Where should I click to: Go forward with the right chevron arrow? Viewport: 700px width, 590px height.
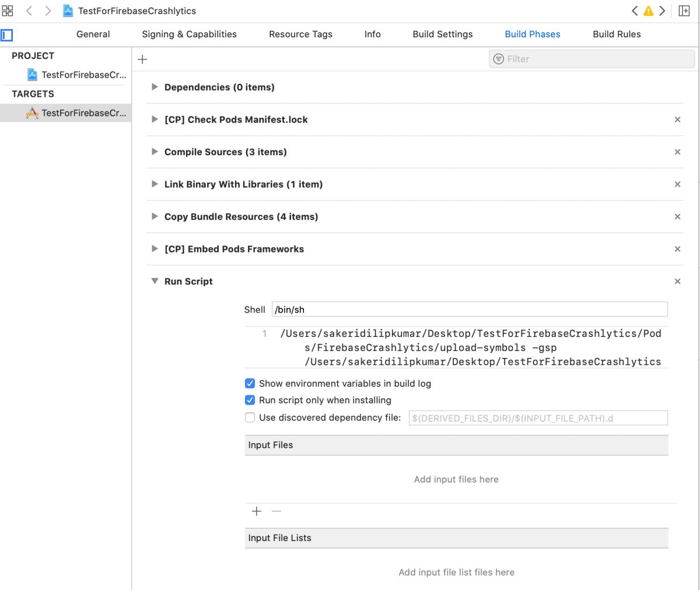click(48, 10)
